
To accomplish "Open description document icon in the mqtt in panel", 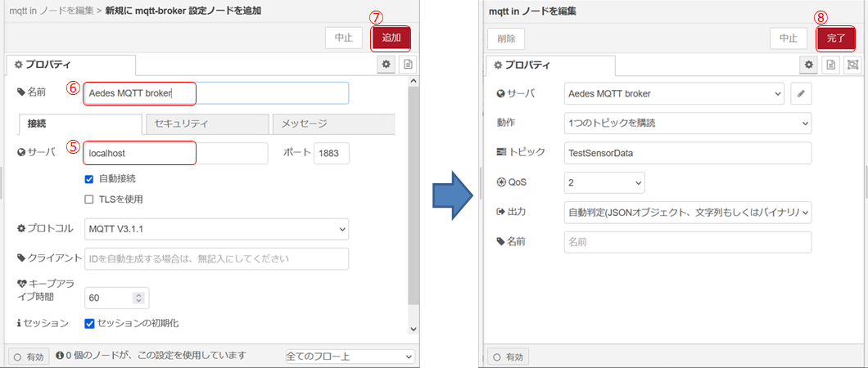I will [x=830, y=65].
